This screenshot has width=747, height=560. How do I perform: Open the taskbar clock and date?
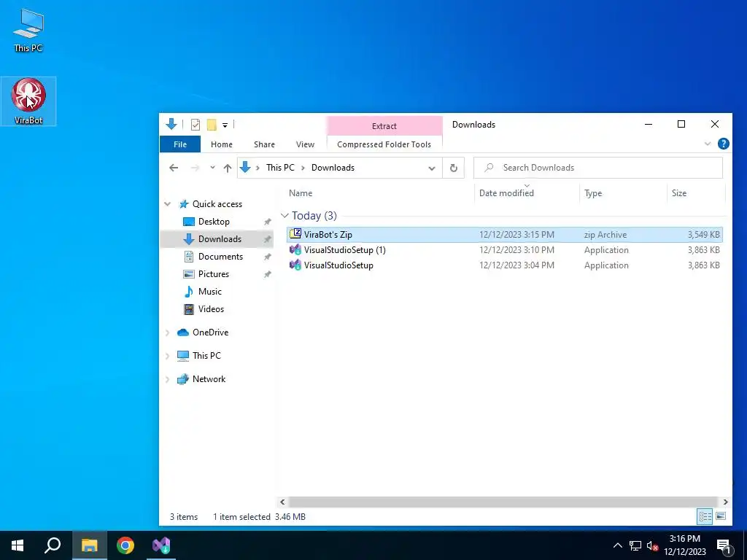(x=685, y=545)
